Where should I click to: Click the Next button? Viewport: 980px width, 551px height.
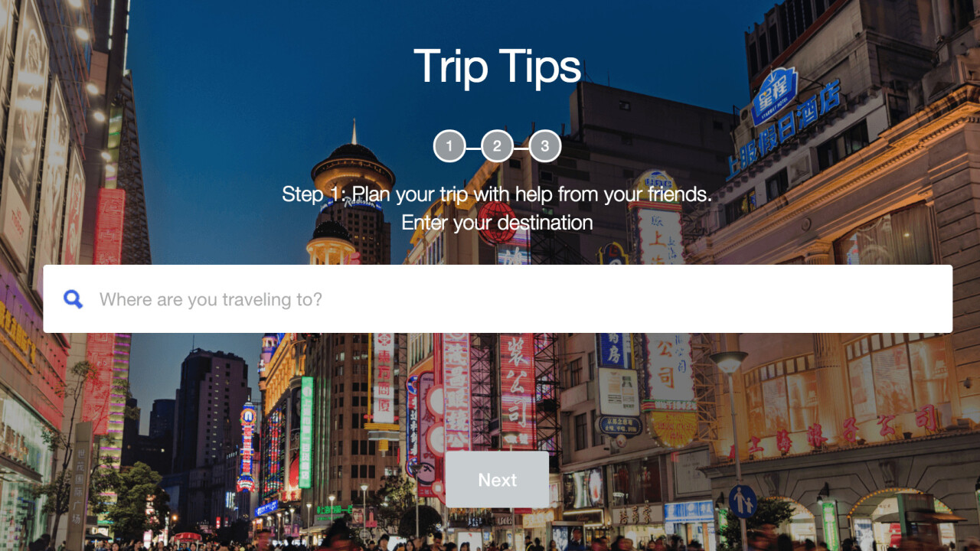pyautogui.click(x=497, y=480)
